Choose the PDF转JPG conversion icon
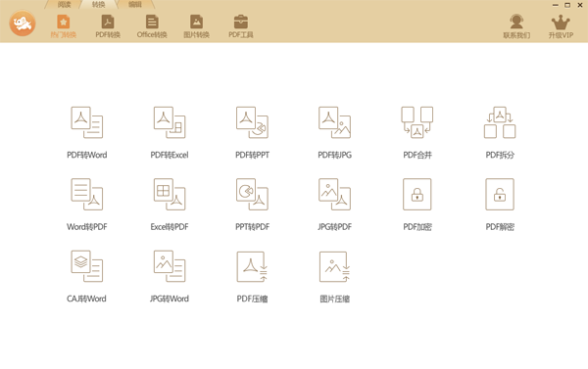 pyautogui.click(x=334, y=122)
